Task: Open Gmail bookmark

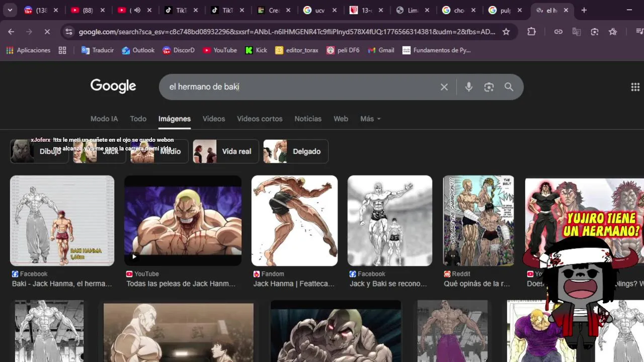Action: (x=381, y=50)
